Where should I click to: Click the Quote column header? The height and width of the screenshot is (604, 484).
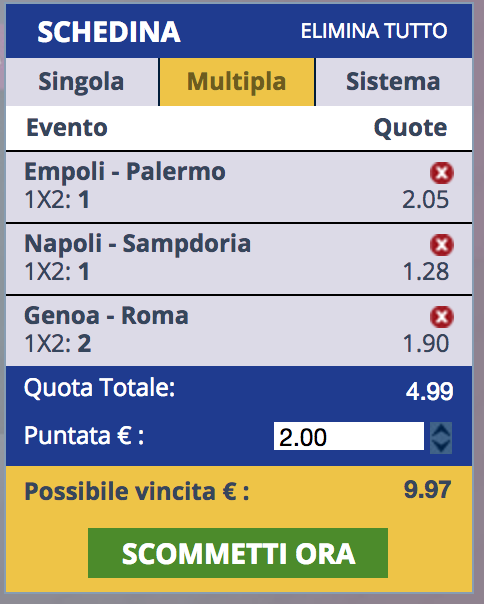click(x=410, y=128)
